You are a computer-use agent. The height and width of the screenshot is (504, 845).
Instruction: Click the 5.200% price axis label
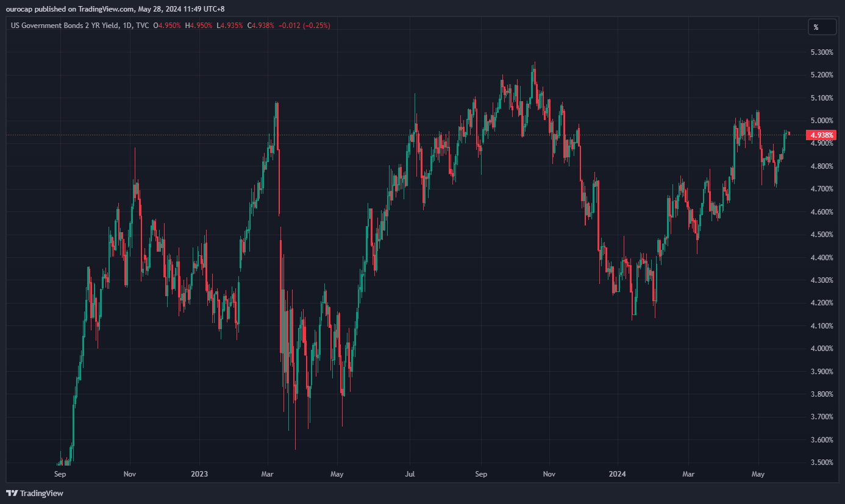[x=821, y=75]
